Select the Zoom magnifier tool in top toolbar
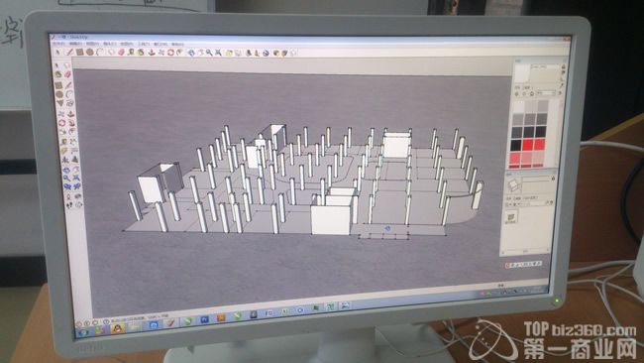 [209, 53]
